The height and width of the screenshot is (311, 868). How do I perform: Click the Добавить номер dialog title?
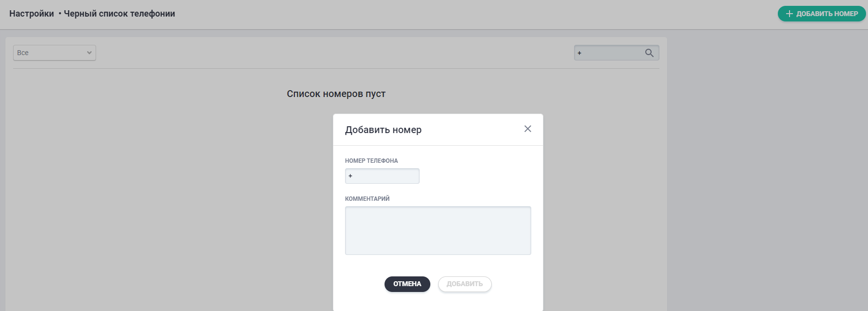coord(383,130)
